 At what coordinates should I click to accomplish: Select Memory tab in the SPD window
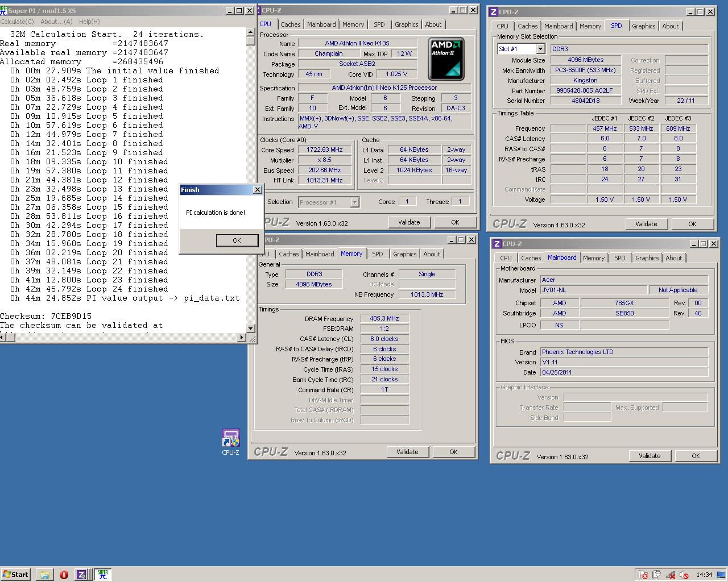tap(590, 26)
